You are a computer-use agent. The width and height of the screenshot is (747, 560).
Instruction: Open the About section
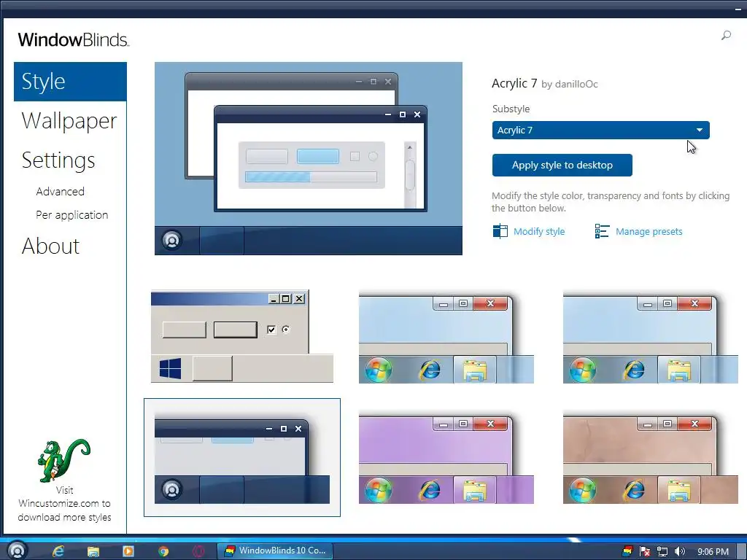coord(50,246)
